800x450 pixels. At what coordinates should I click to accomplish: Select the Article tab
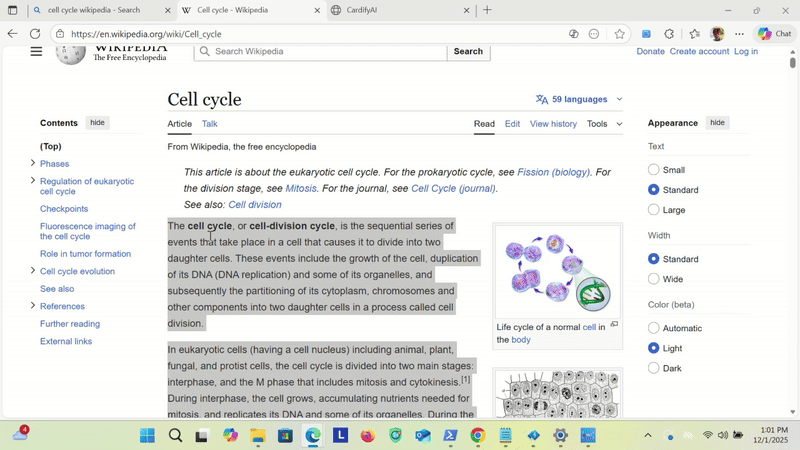pos(180,123)
